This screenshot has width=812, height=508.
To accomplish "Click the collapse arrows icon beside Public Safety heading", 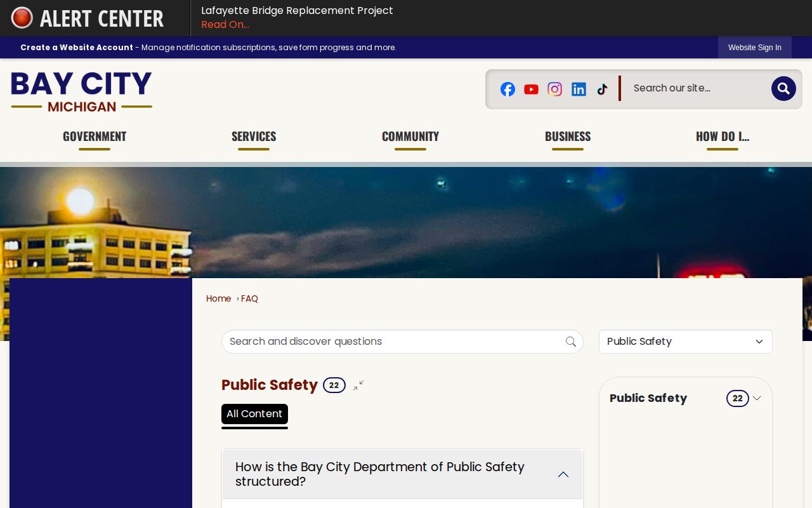I will point(358,385).
